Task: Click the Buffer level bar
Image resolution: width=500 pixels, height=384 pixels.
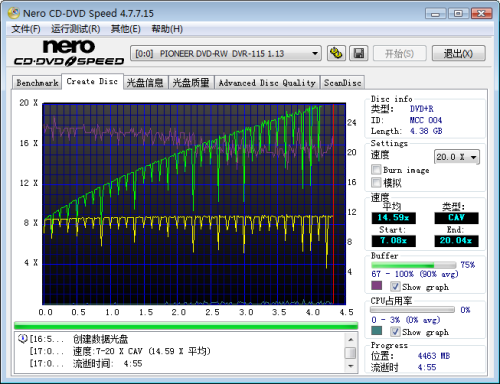Action: click(414, 265)
